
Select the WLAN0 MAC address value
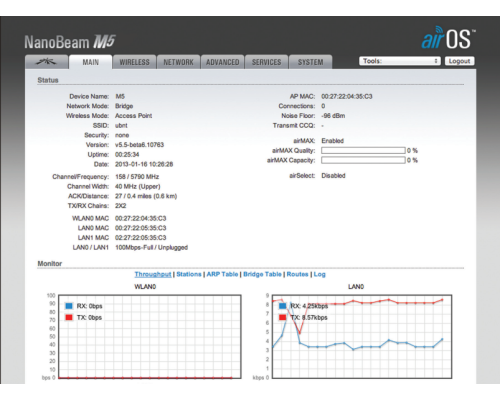pos(140,218)
